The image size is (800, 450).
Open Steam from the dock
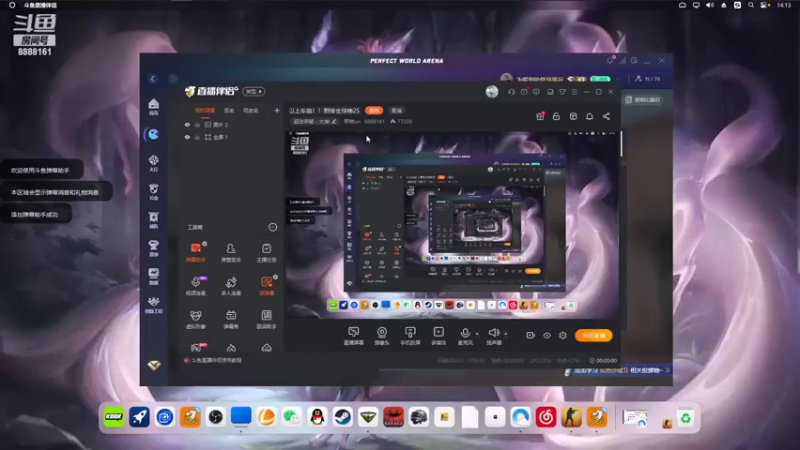click(342, 417)
